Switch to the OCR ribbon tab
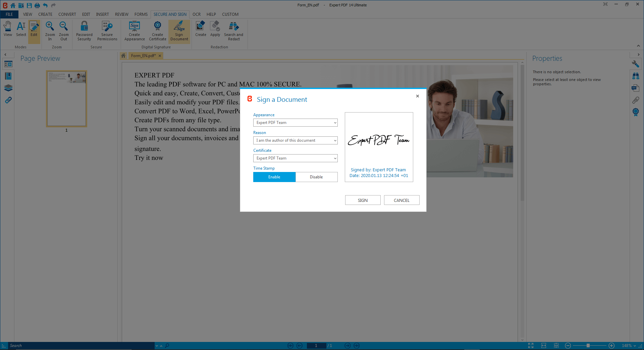This screenshot has width=644, height=350. [197, 14]
